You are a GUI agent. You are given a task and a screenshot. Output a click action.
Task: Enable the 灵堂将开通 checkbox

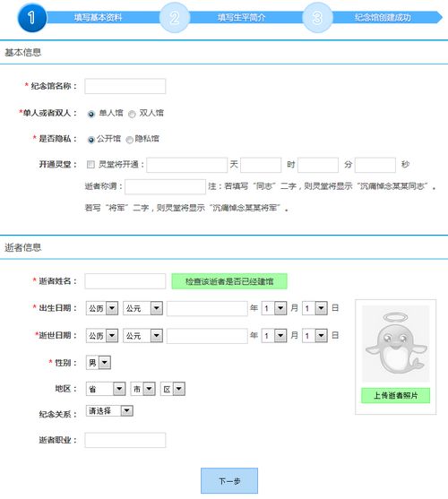pyautogui.click(x=90, y=165)
